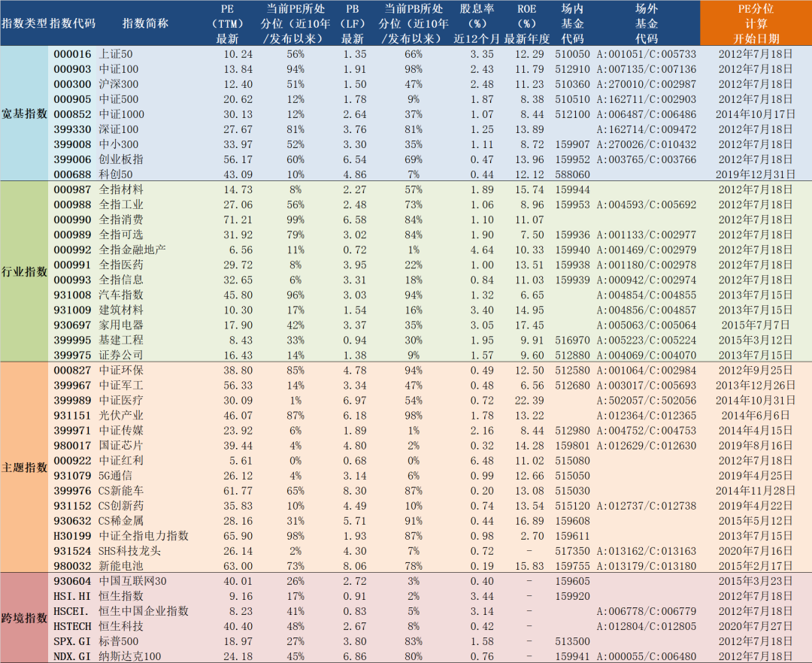Click the ROE value 22.39
The image size is (812, 663).
click(529, 400)
